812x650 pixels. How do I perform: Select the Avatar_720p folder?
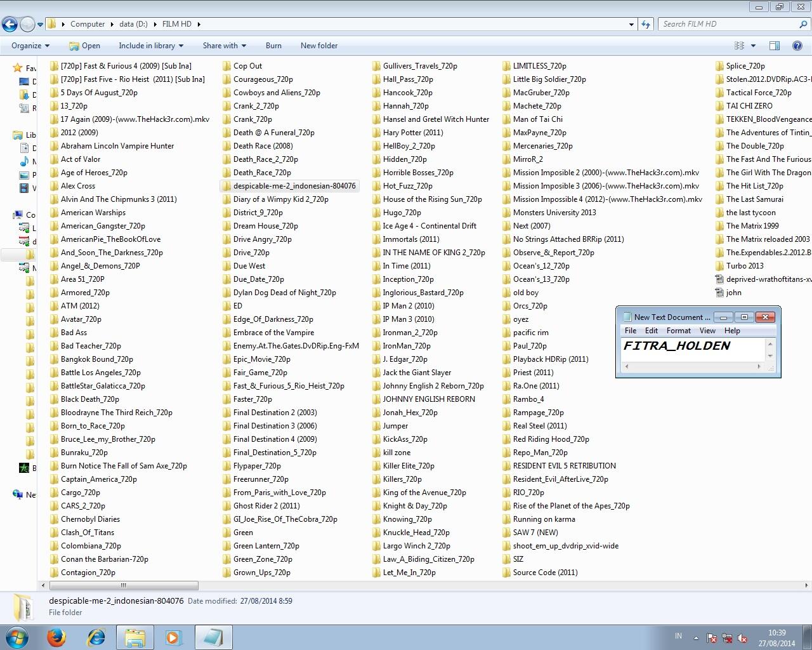(x=75, y=319)
